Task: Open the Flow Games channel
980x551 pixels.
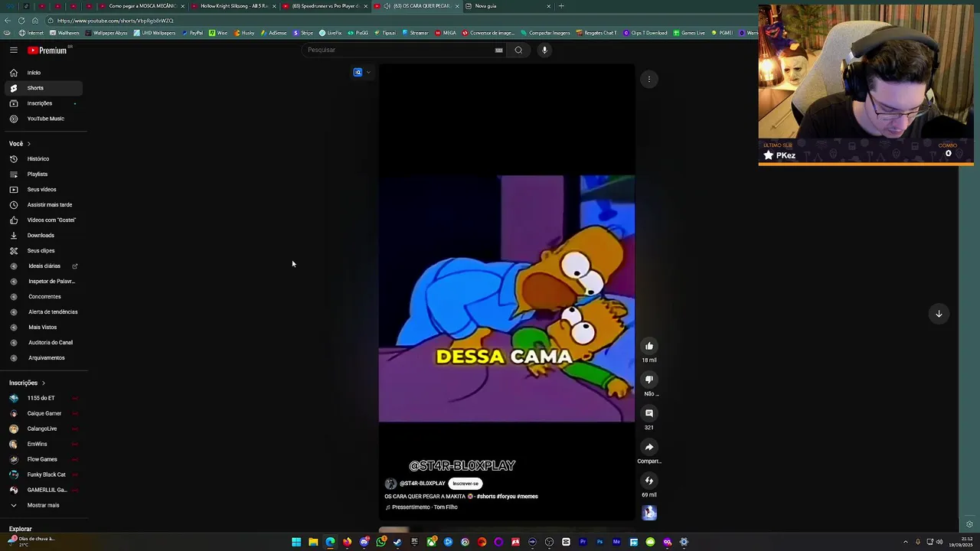Action: [44, 459]
